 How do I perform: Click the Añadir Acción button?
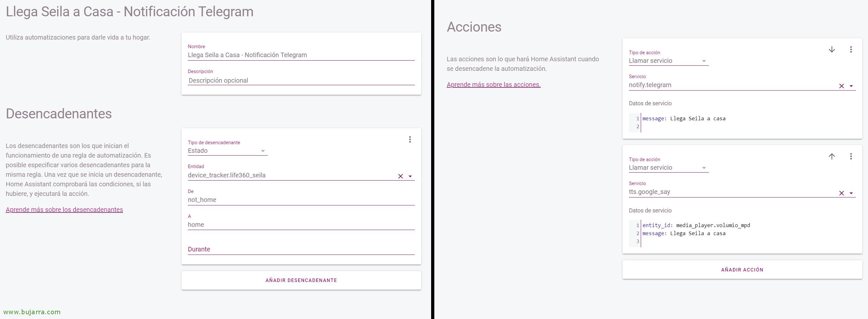click(742, 270)
